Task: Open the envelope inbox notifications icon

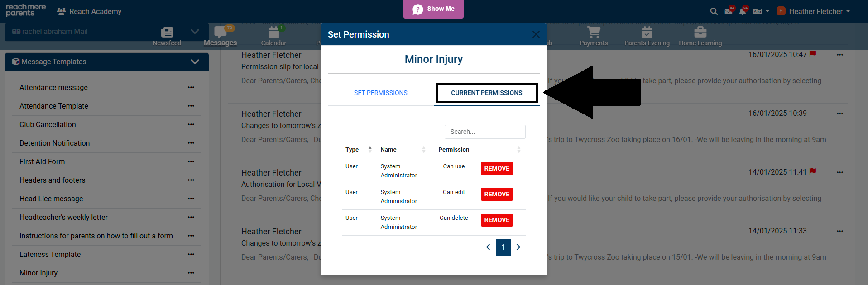Action: (x=729, y=11)
